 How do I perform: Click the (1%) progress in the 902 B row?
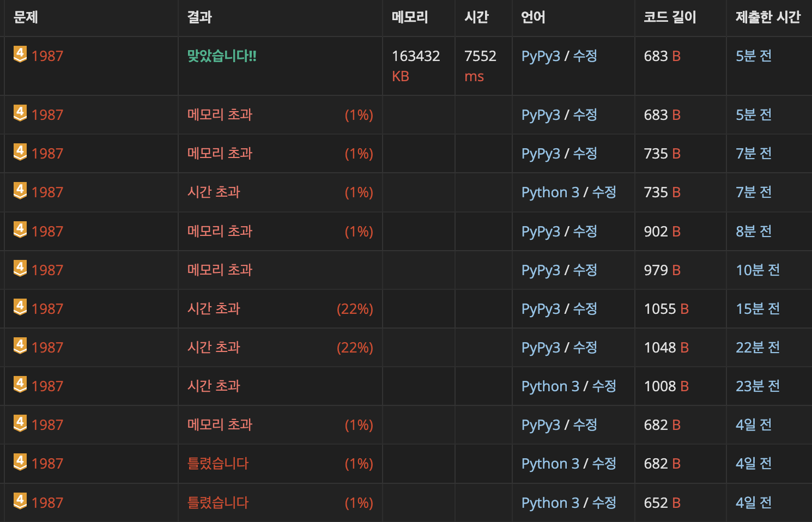(x=359, y=232)
